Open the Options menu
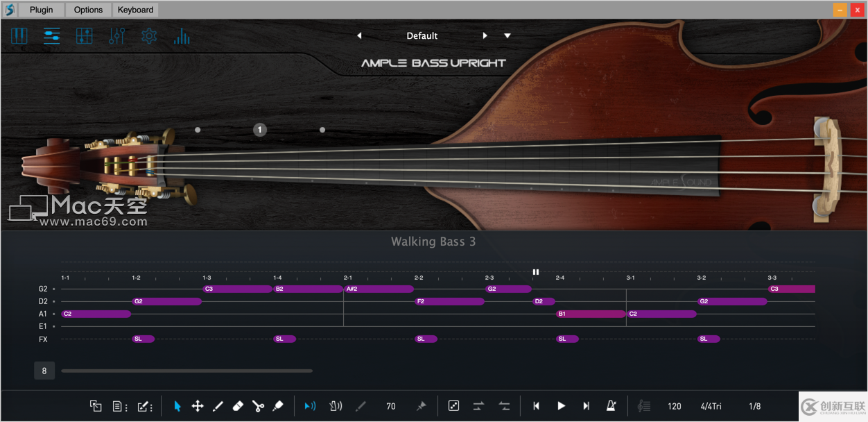Viewport: 868px width, 422px height. pyautogui.click(x=88, y=10)
